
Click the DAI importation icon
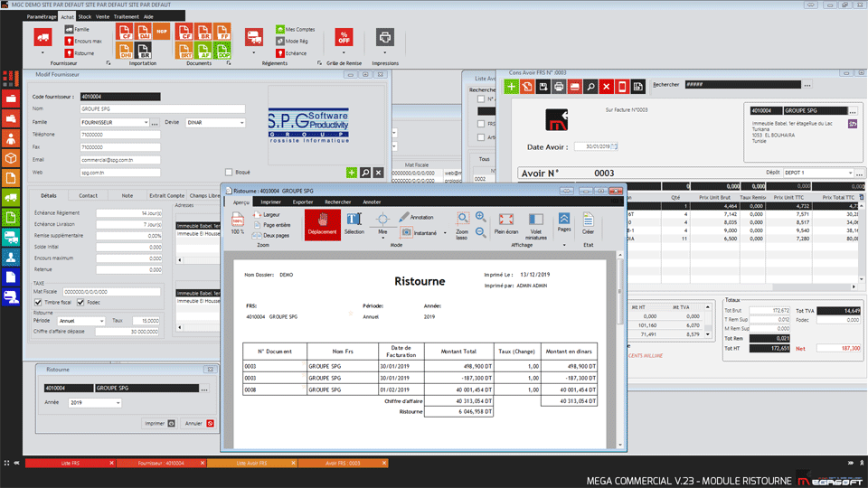[x=144, y=32]
